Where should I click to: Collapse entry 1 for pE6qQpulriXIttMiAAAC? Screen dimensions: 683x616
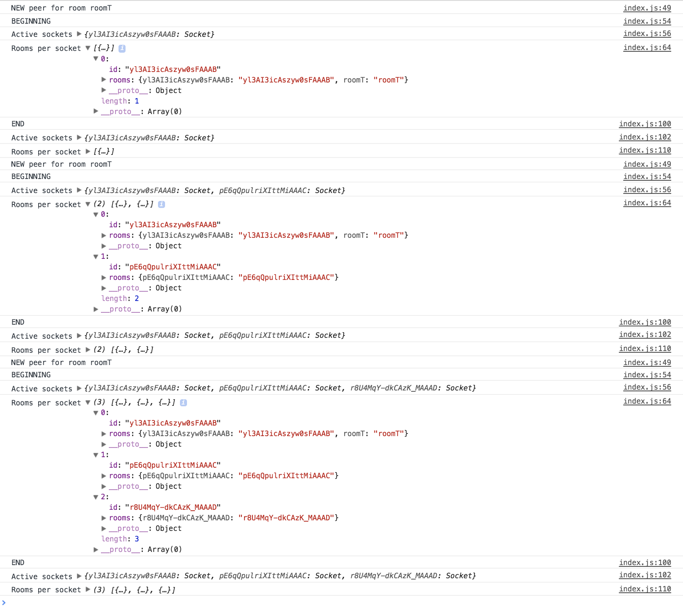(x=96, y=257)
